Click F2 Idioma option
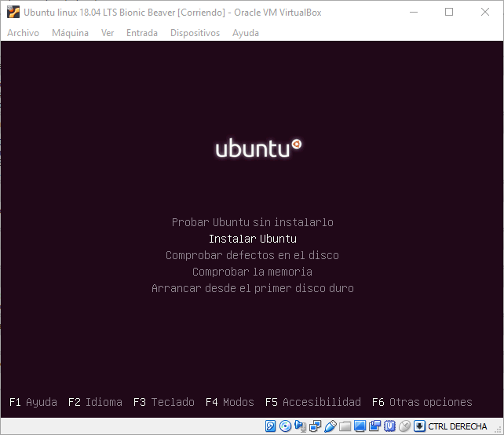The image size is (504, 435). 95,402
